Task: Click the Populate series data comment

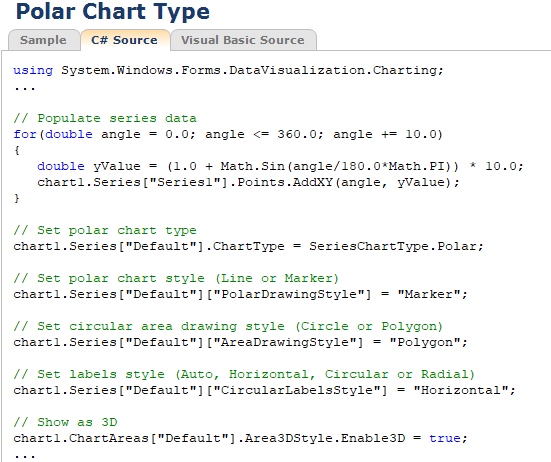Action: point(105,118)
